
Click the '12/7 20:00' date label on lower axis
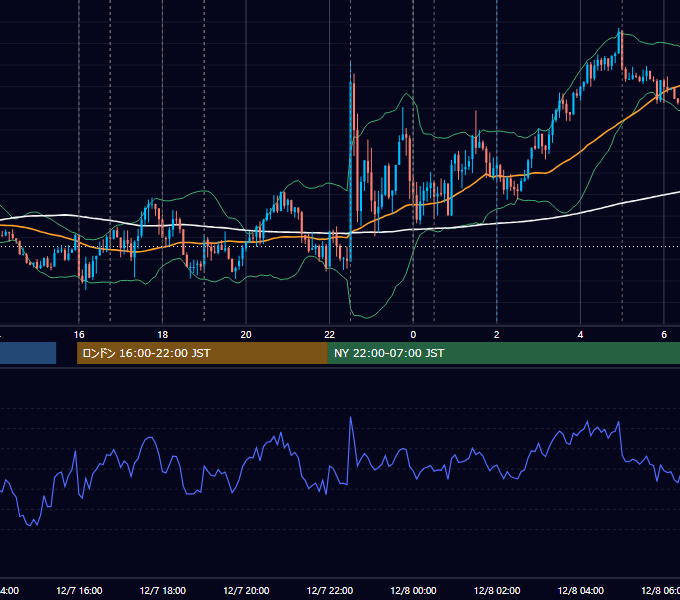click(246, 591)
